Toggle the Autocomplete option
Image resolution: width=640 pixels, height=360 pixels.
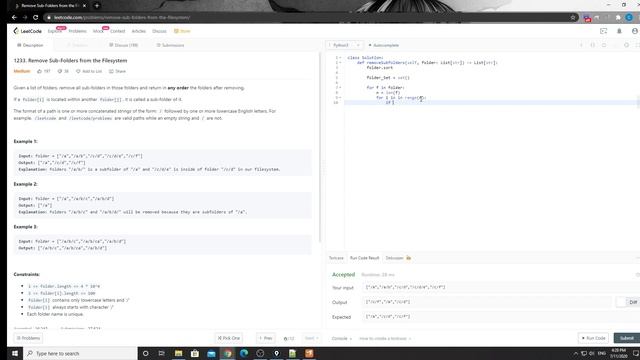[x=384, y=45]
